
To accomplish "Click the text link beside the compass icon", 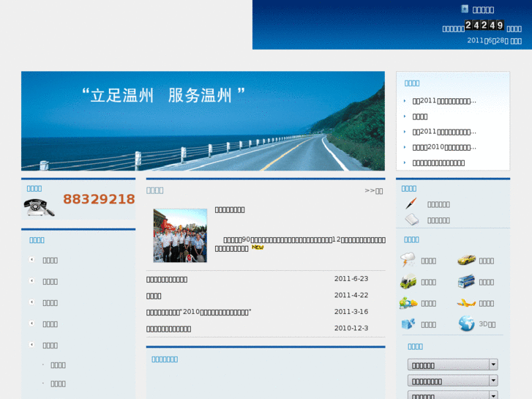I will (x=438, y=204).
